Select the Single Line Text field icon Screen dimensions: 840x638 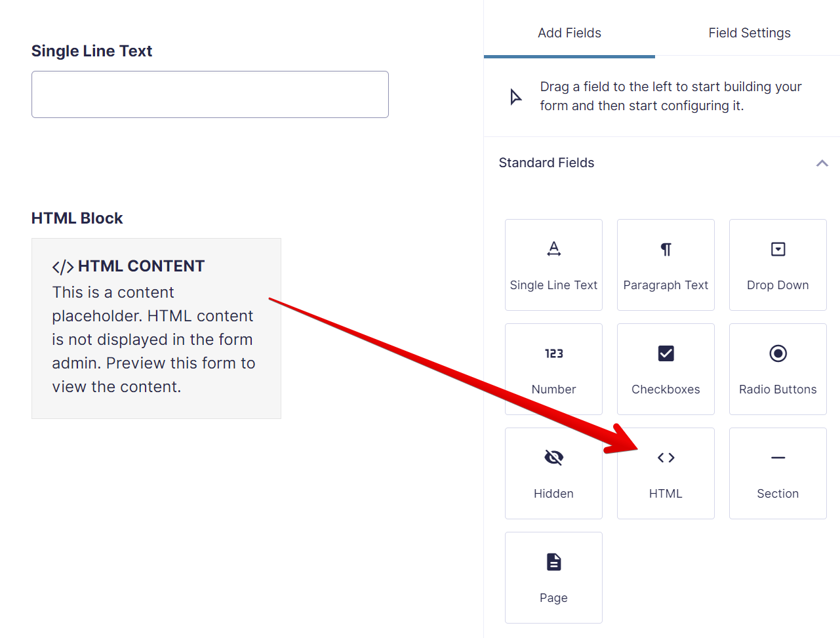click(x=553, y=249)
